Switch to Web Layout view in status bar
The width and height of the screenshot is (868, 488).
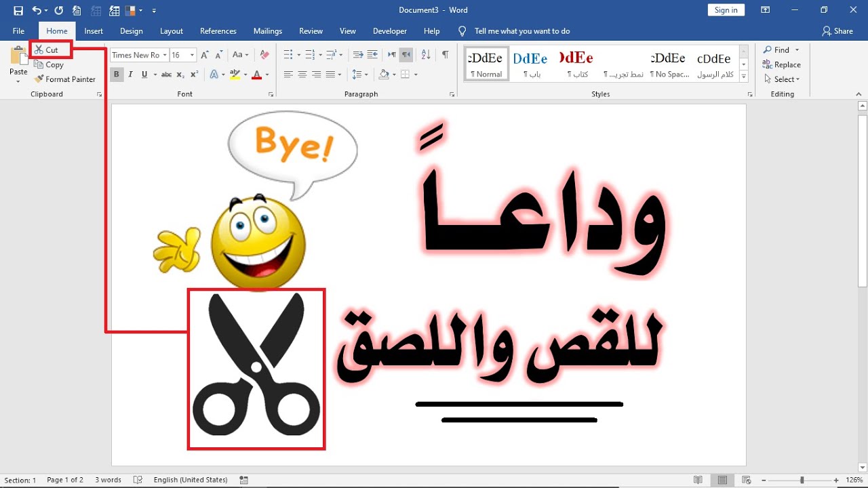point(747,480)
